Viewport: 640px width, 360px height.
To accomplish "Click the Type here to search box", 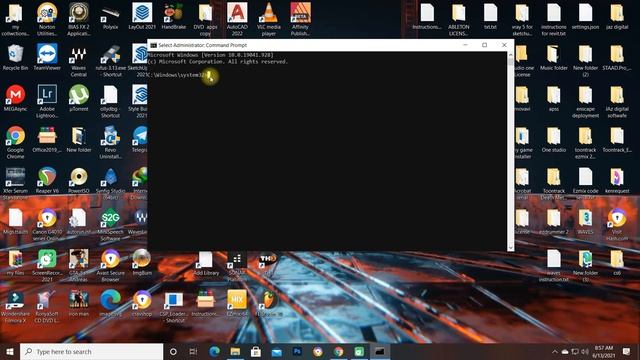I will (x=91, y=351).
